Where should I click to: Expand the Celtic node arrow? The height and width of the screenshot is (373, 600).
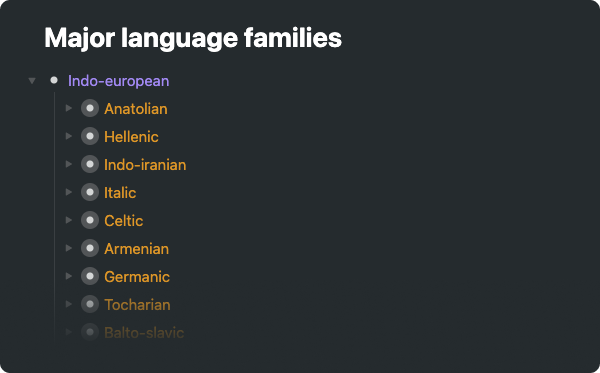tap(69, 220)
